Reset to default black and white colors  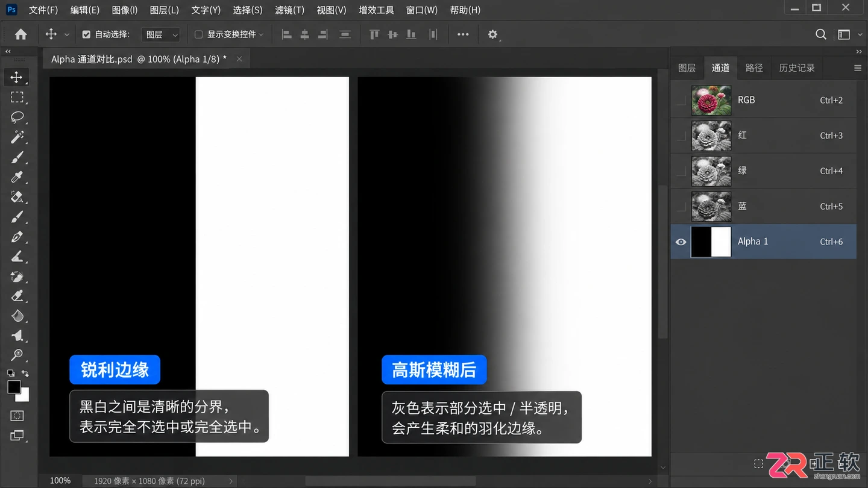(10, 374)
